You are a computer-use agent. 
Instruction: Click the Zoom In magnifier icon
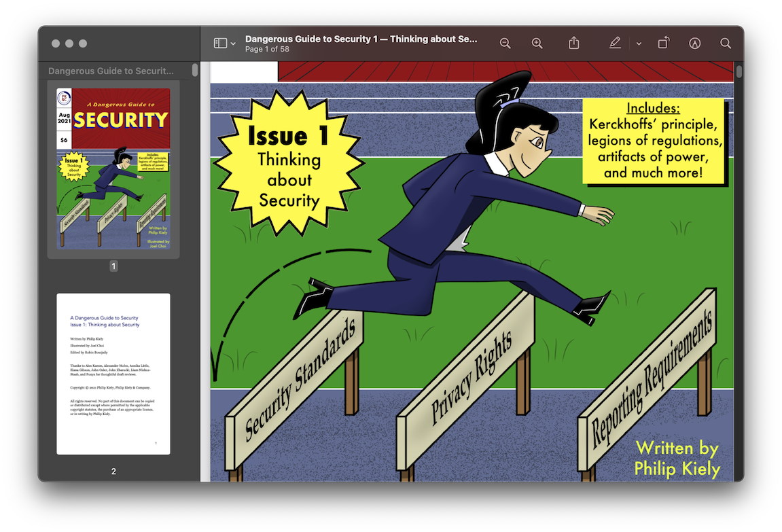(x=537, y=43)
